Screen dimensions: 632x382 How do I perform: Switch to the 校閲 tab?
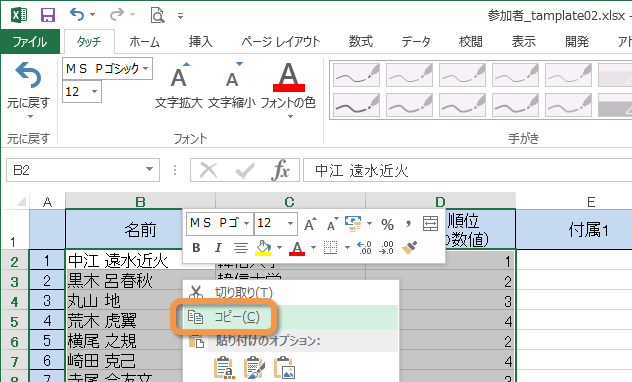[x=470, y=42]
